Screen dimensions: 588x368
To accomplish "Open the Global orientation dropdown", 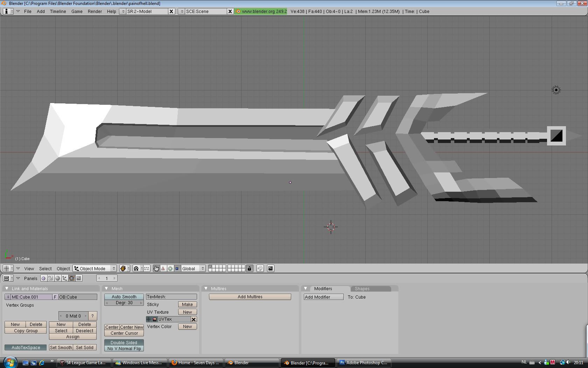I will 193,268.
